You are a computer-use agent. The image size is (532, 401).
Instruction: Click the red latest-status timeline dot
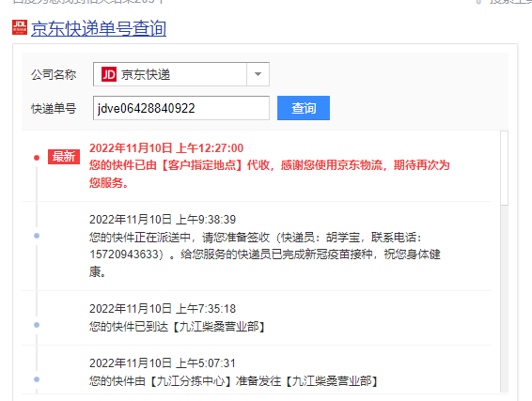(37, 158)
